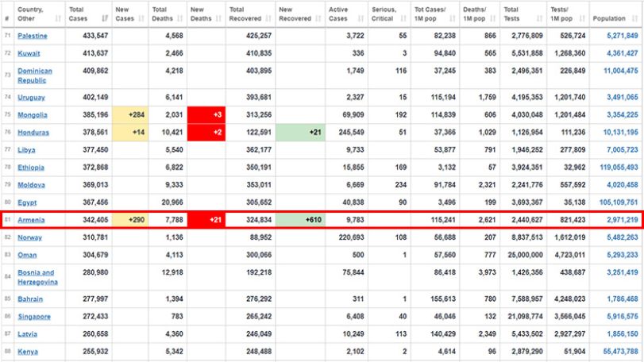
Task: Open Palestine country page link
Action: point(33,36)
